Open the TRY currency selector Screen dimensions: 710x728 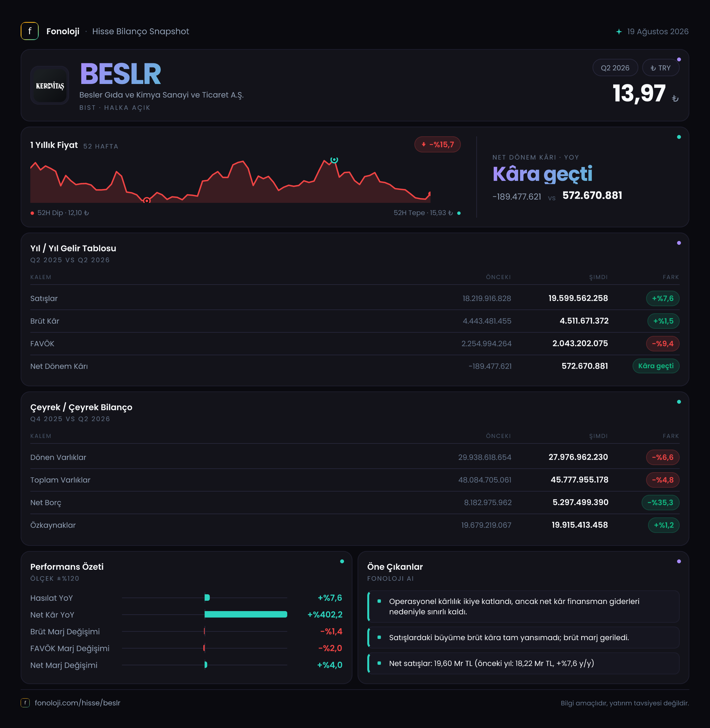tap(660, 68)
